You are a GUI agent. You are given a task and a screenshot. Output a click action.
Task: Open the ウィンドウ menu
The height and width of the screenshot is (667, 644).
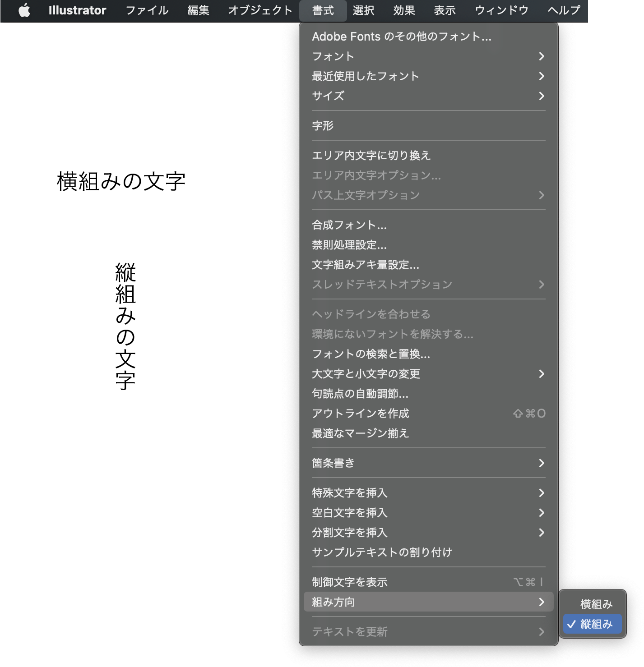pos(501,10)
